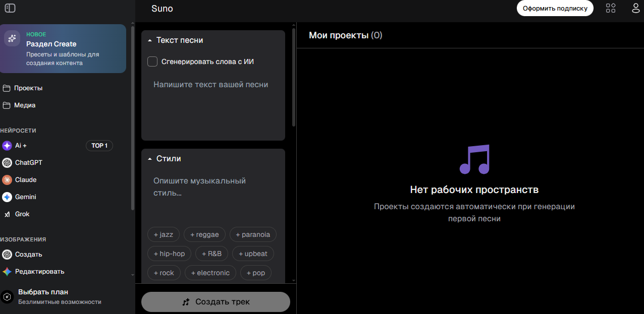Collapse the 'Текст песни' section

[x=150, y=40]
